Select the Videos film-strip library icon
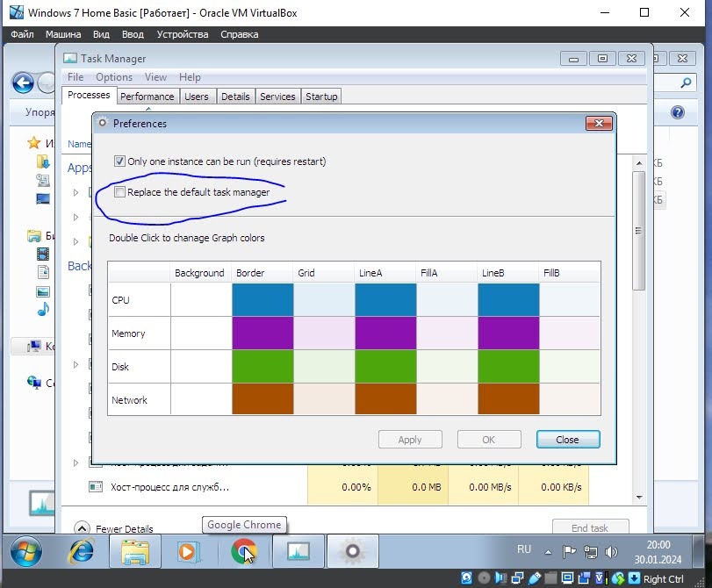The width and height of the screenshot is (712, 588). pos(43,254)
